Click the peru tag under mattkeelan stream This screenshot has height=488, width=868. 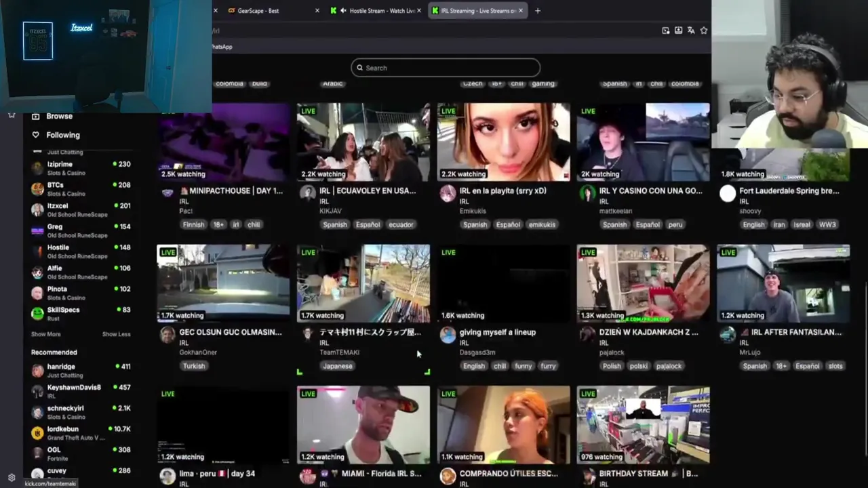tap(675, 224)
